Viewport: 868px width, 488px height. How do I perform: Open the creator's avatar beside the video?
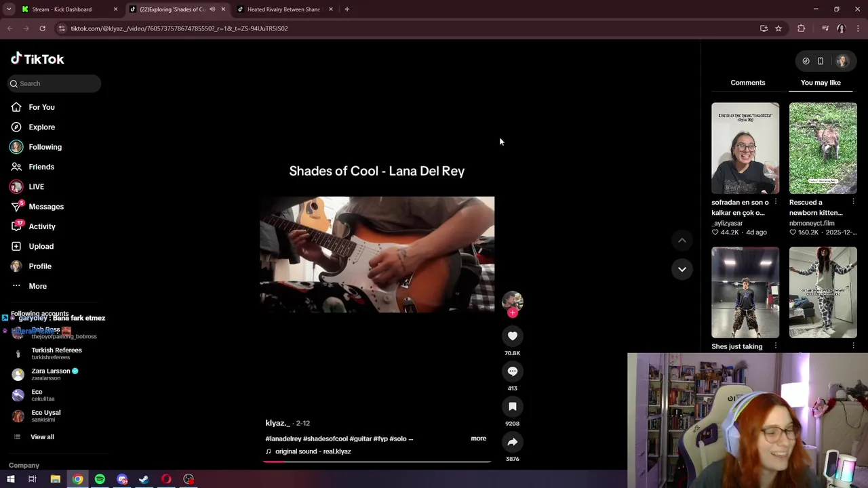512,301
